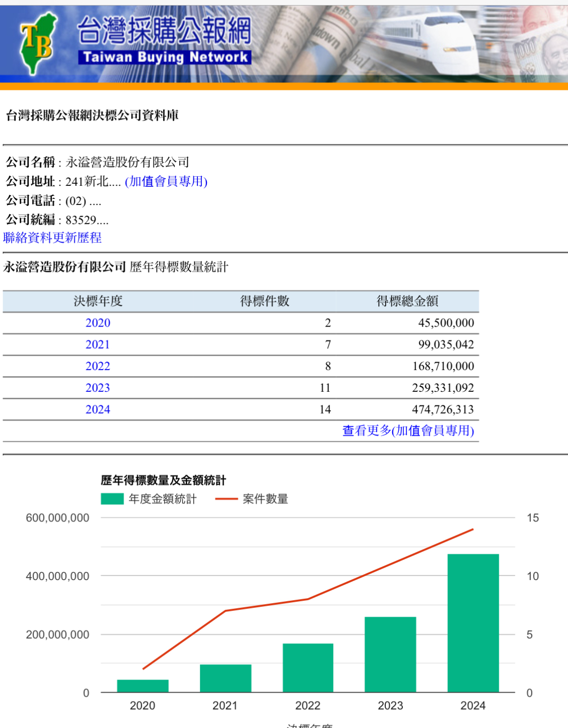Open 聯絡資料更新歷程 link
The width and height of the screenshot is (568, 728).
pos(53,238)
